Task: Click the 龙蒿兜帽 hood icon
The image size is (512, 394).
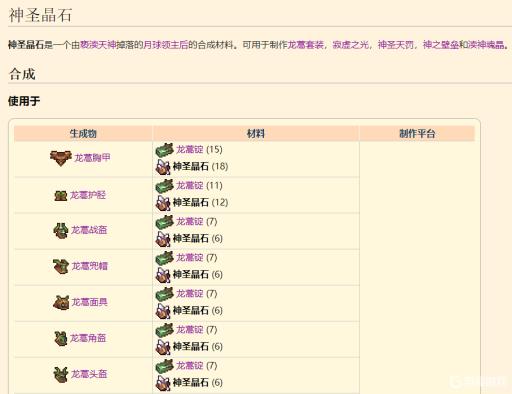Action: coord(61,266)
